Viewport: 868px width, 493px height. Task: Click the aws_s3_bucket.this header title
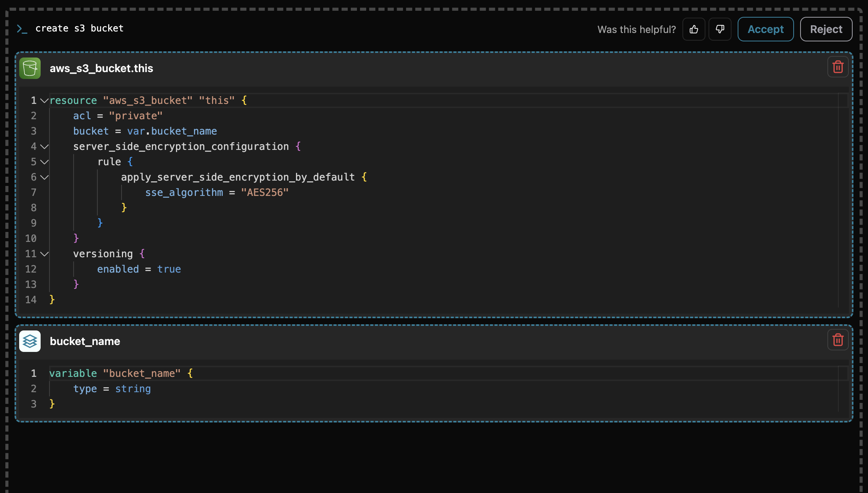click(101, 68)
